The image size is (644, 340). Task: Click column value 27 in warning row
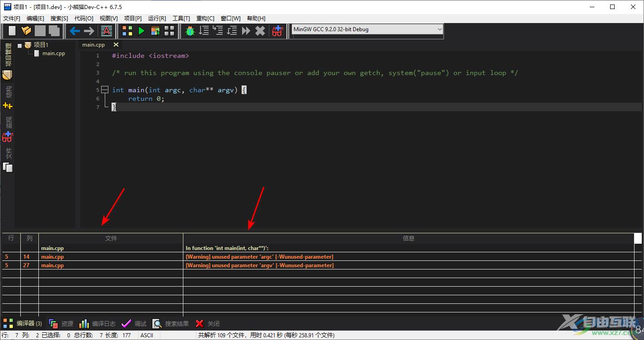[x=26, y=265]
